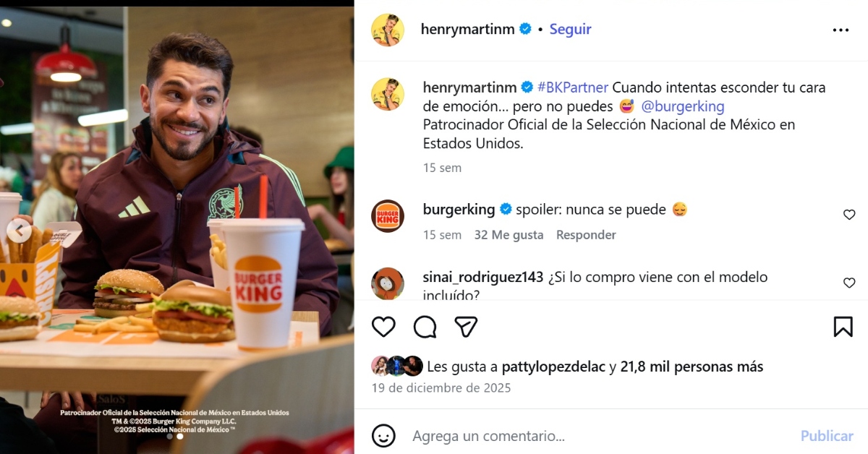Image resolution: width=868 pixels, height=454 pixels.
Task: View 32 Me gusta on comment
Action: click(509, 235)
